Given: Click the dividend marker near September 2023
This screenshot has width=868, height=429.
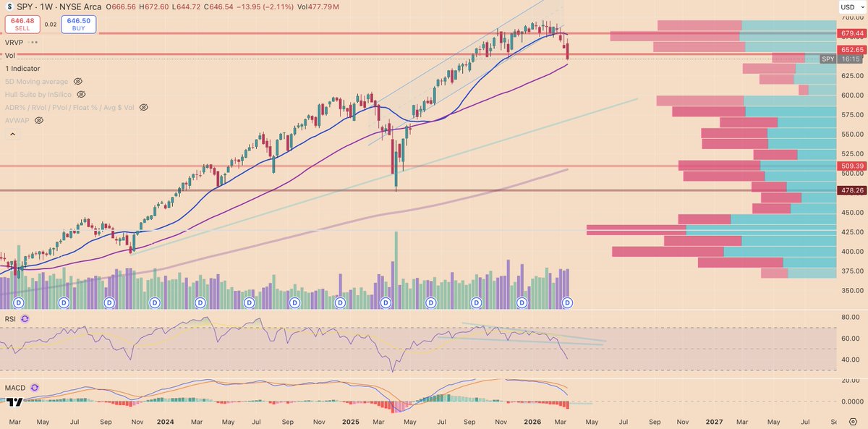Looking at the screenshot, I should [109, 302].
